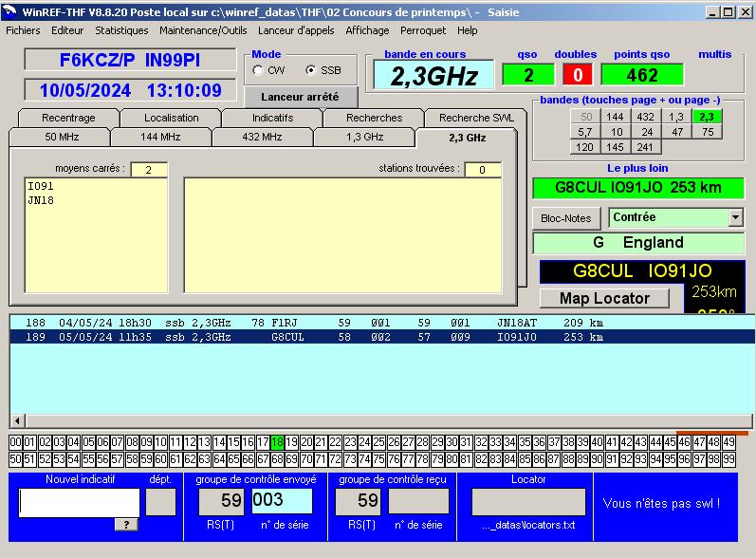Click the dépt. field
The height and width of the screenshot is (558, 756).
[161, 502]
